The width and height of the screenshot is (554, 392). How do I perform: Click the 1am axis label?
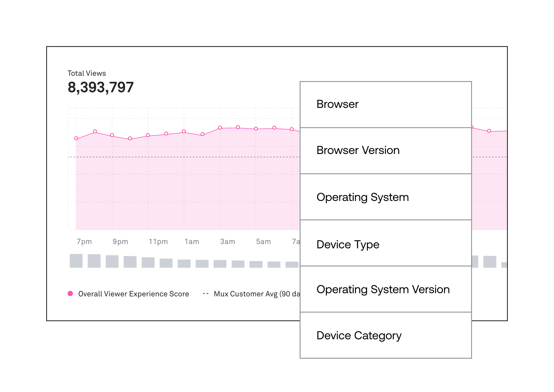[192, 242]
